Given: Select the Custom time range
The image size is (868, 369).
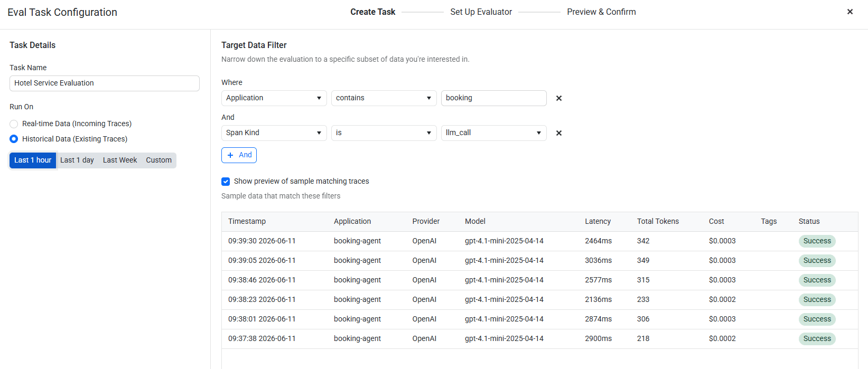Looking at the screenshot, I should 159,160.
